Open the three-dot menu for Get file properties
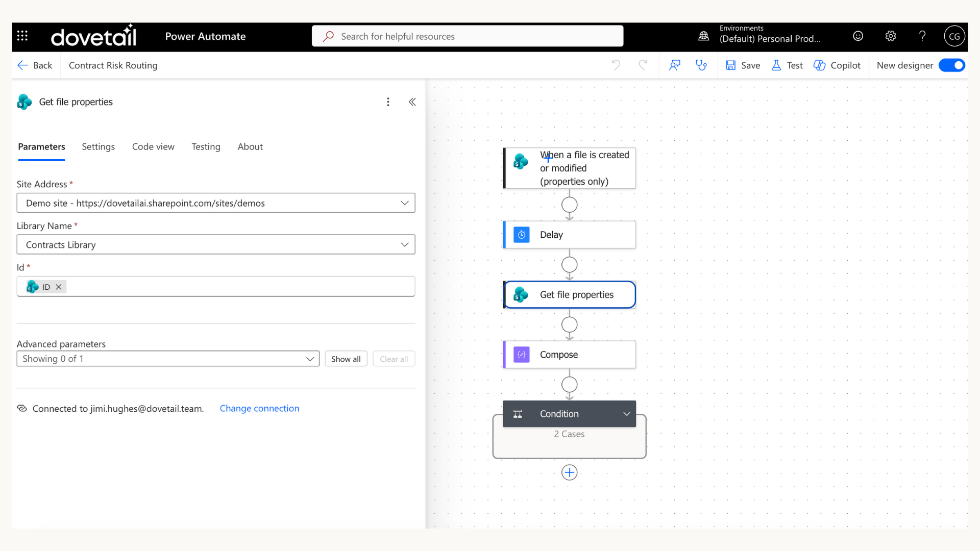 tap(388, 102)
